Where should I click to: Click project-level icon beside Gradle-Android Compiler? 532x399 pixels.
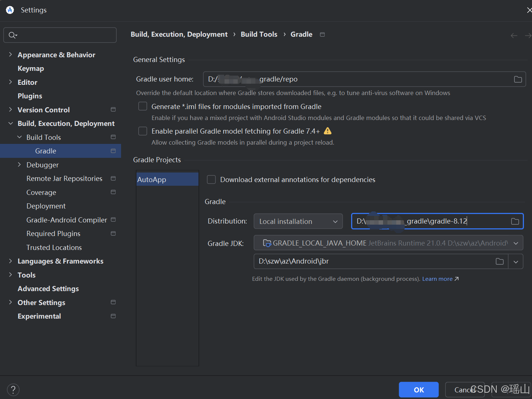pyautogui.click(x=113, y=220)
